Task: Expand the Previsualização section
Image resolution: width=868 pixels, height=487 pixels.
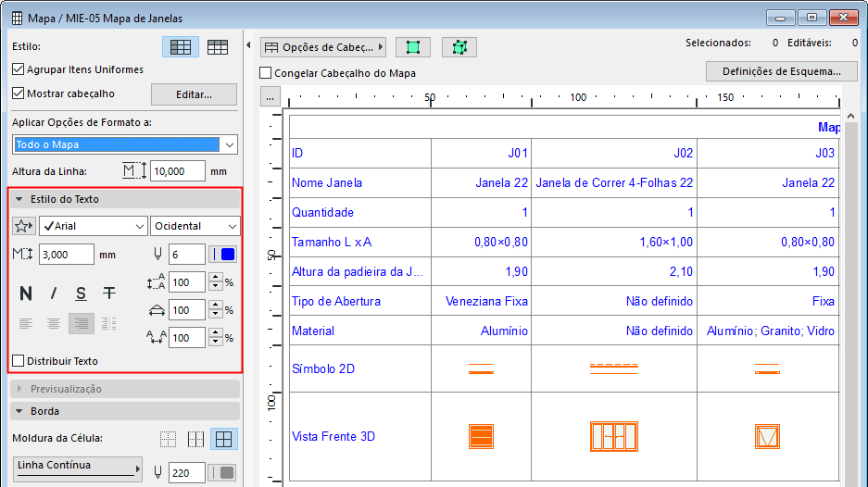Action: coord(125,389)
